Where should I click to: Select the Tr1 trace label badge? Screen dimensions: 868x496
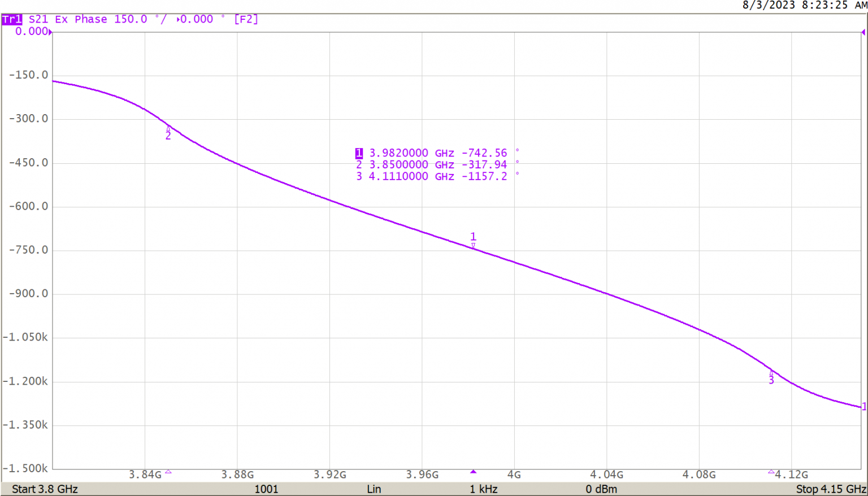point(12,20)
